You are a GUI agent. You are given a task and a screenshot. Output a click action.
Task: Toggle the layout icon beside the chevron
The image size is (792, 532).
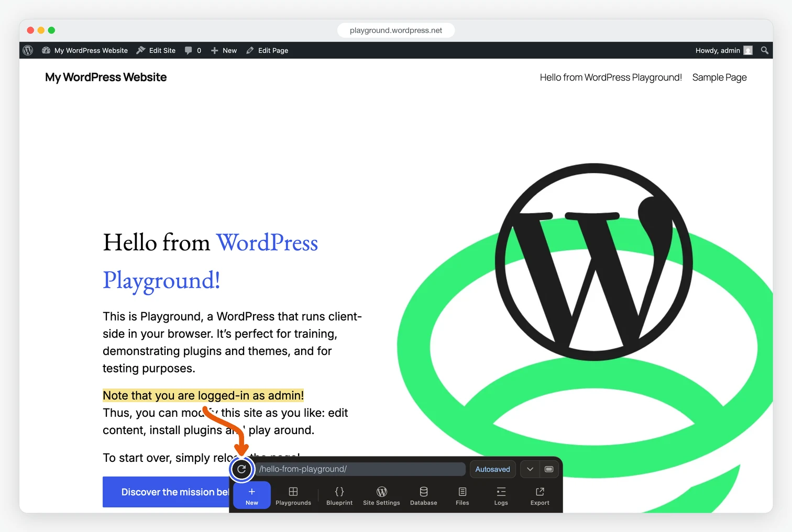(549, 469)
